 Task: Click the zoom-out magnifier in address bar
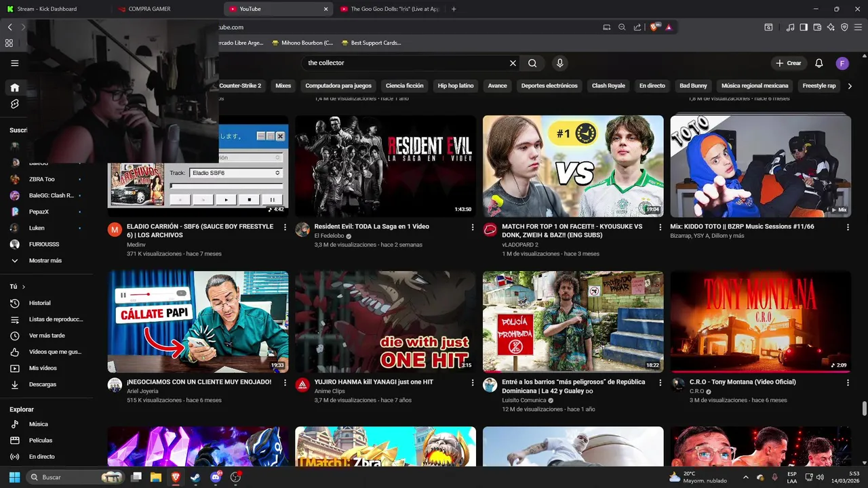[622, 27]
